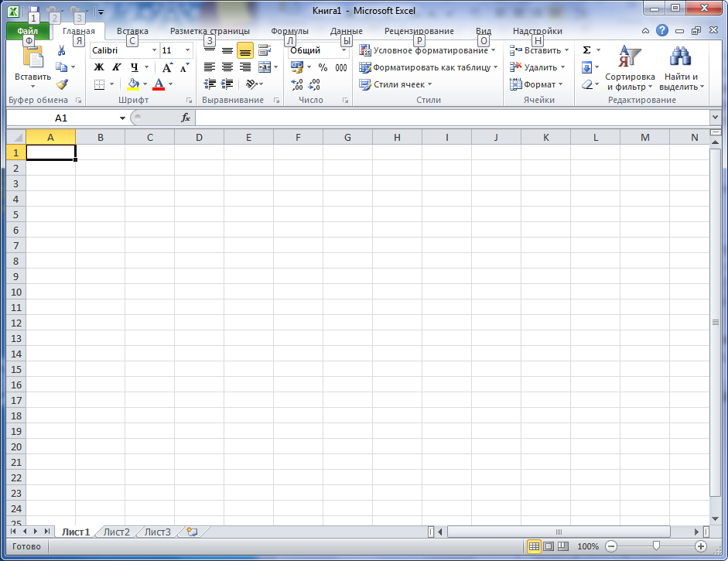The width and height of the screenshot is (728, 561).
Task: Click the zoom in plus button
Action: pos(701,546)
